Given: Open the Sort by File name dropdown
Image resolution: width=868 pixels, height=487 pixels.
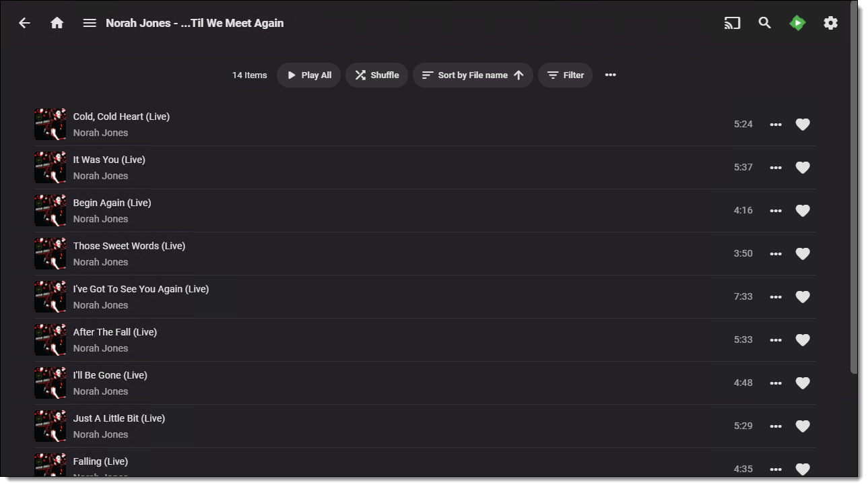Looking at the screenshot, I should point(473,75).
